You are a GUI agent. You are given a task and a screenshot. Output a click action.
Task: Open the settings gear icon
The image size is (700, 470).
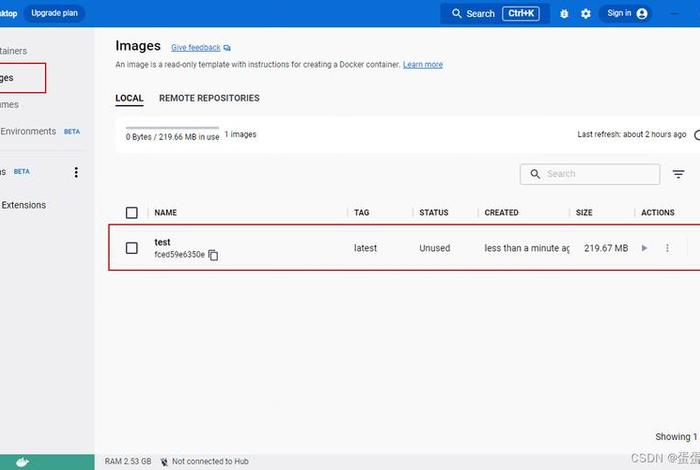[586, 14]
